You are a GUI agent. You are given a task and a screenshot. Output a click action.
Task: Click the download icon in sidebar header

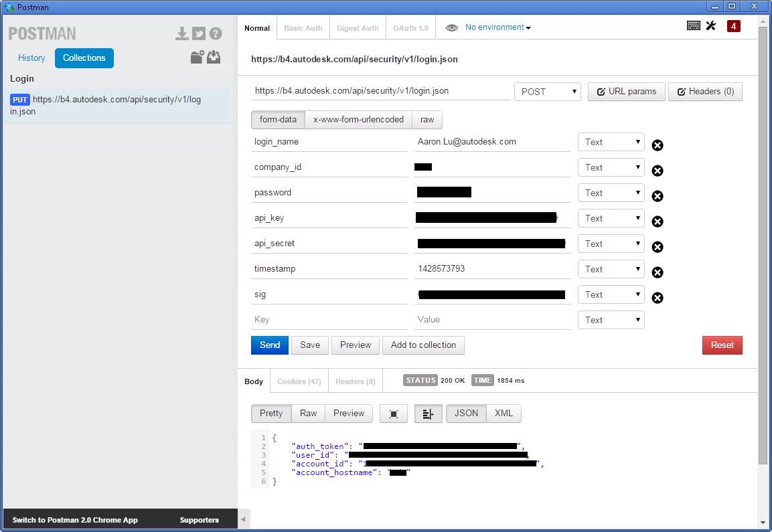(x=181, y=33)
